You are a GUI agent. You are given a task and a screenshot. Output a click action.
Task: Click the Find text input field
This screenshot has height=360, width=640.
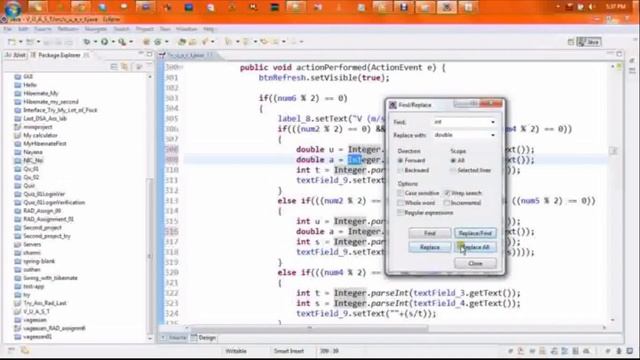(461, 122)
